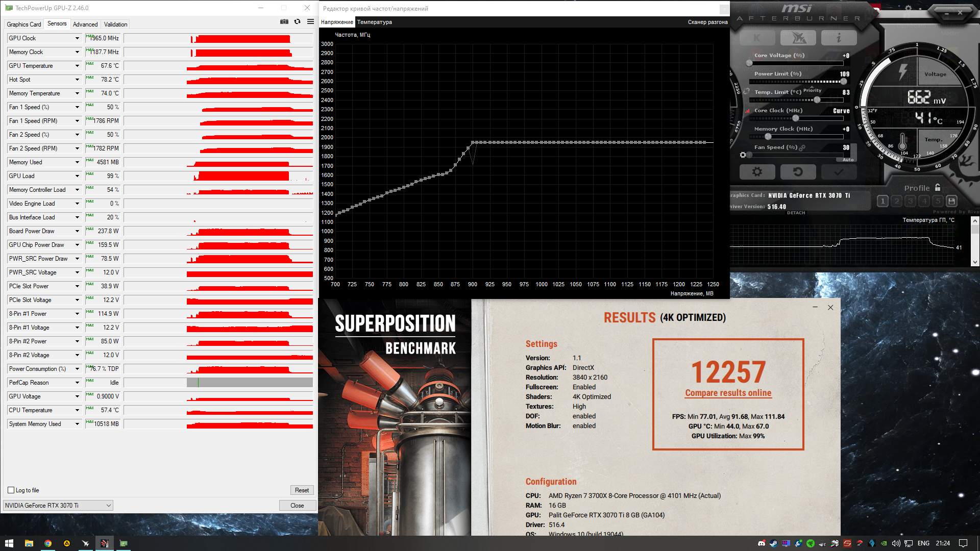Image resolution: width=980 pixels, height=551 pixels.
Task: Click the Afterburner OC Scanner jet icon
Action: click(799, 38)
